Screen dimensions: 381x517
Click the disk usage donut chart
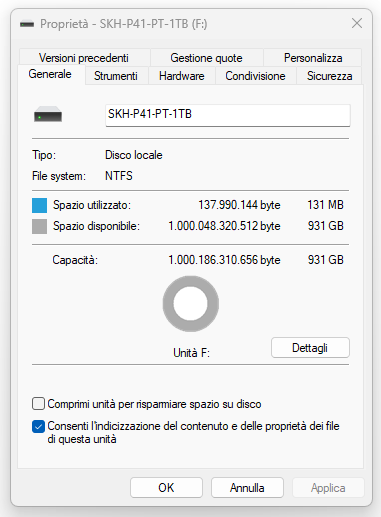[191, 304]
